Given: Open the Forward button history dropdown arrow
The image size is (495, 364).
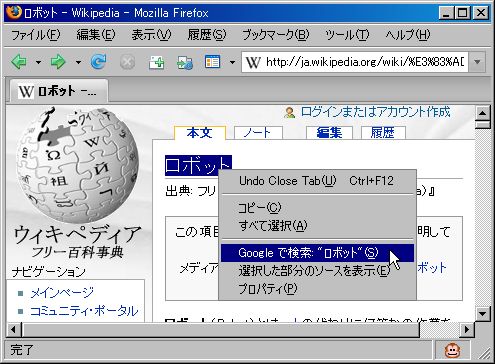Looking at the screenshot, I should 78,62.
